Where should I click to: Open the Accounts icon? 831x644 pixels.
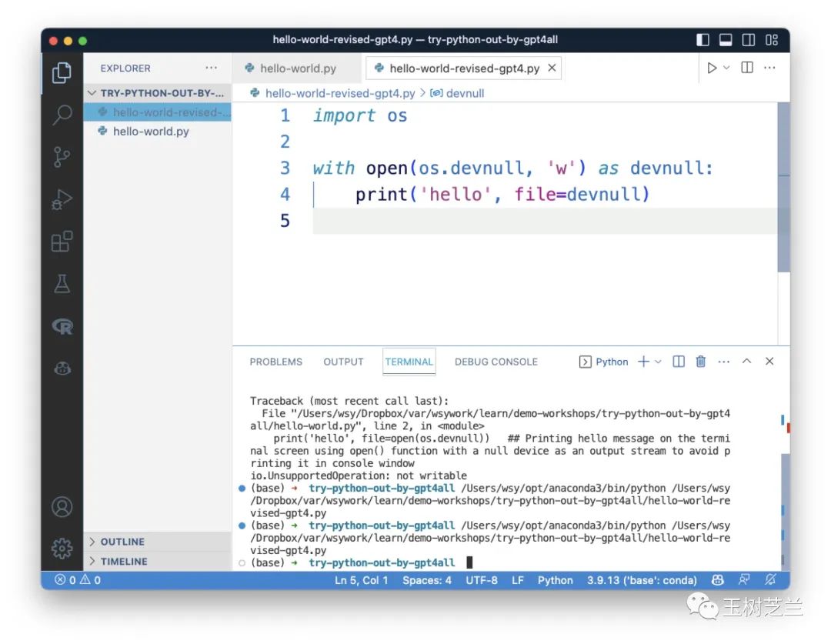click(62, 507)
